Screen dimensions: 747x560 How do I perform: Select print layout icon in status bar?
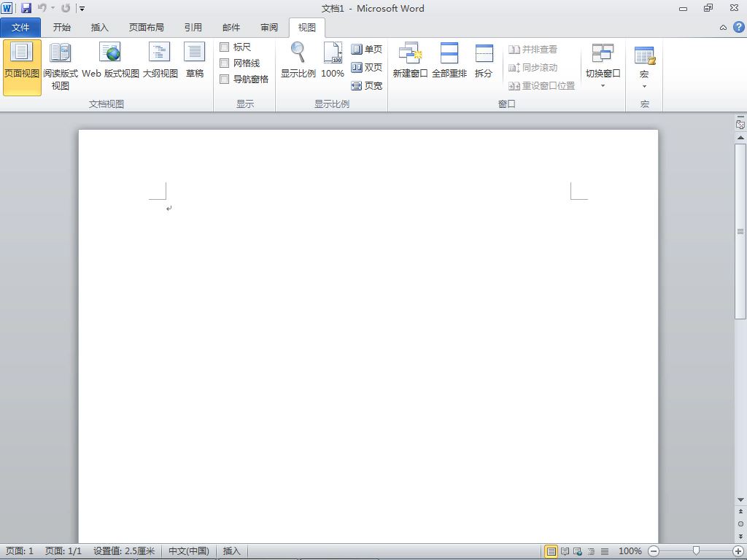coord(551,551)
